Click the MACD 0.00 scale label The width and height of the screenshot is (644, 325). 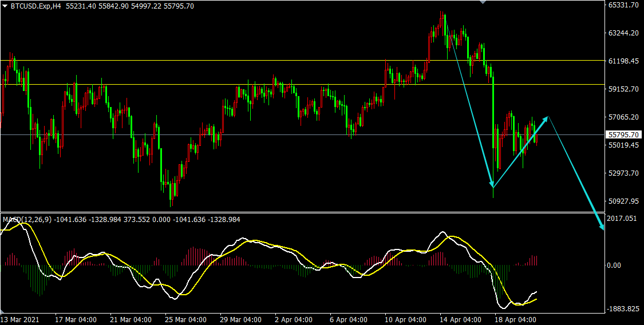615,265
